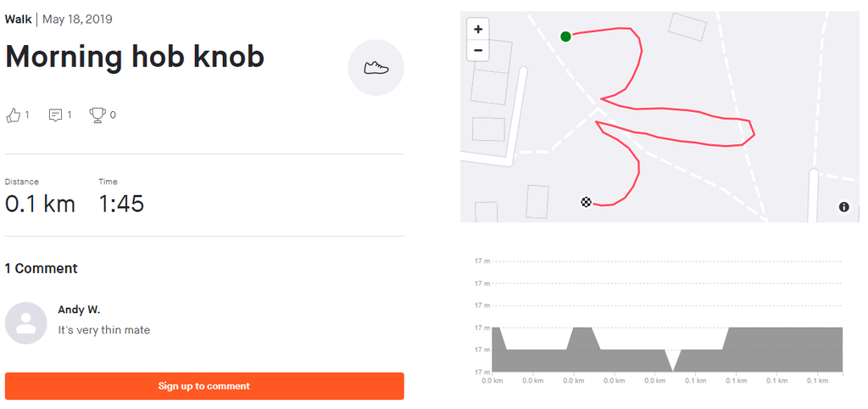Click the 0.1 km distance stat

click(x=40, y=204)
